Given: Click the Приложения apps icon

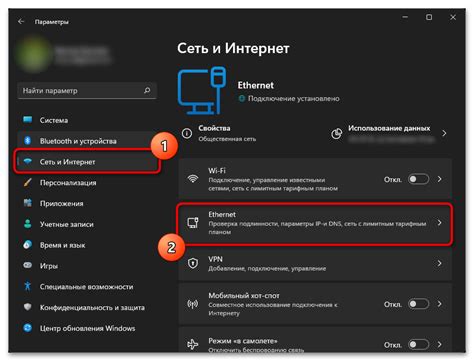Looking at the screenshot, I should (x=28, y=203).
